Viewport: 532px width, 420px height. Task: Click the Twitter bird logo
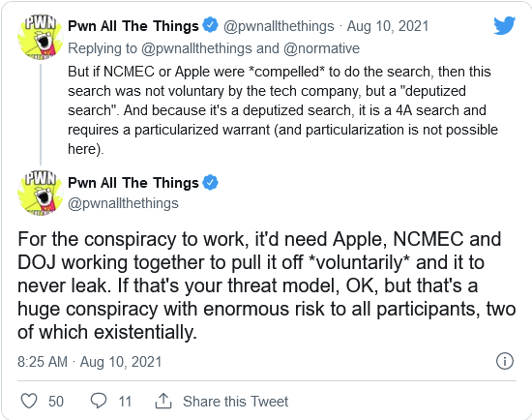tap(505, 25)
